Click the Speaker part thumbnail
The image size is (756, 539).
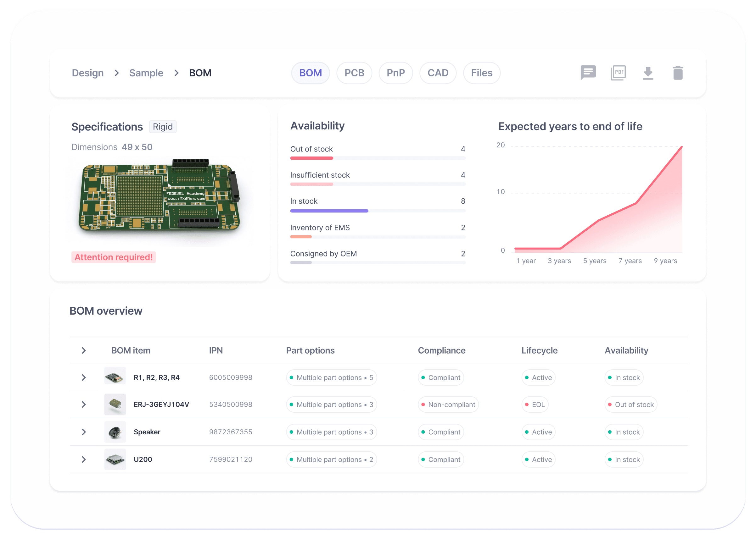(115, 432)
